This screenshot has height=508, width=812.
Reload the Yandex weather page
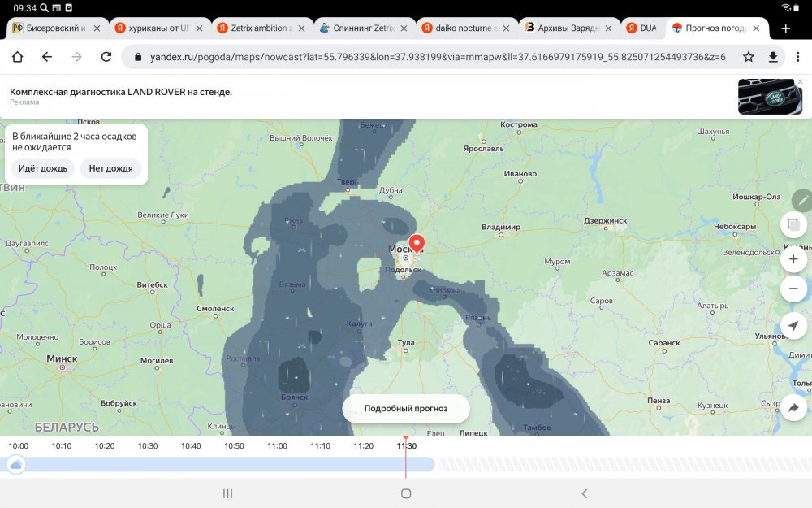(x=106, y=57)
